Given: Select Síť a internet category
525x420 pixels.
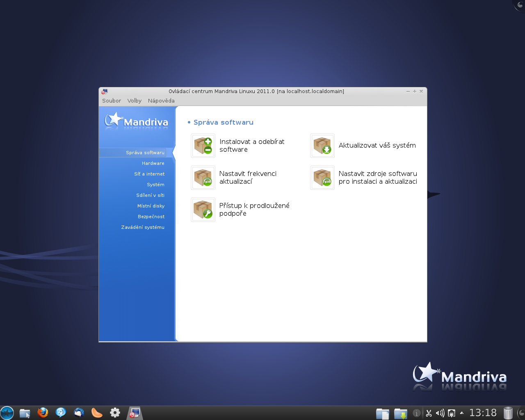Looking at the screenshot, I should tap(149, 174).
